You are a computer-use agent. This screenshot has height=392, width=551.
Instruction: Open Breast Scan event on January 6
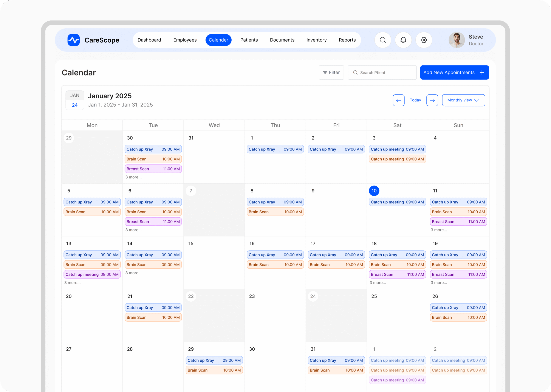153,222
